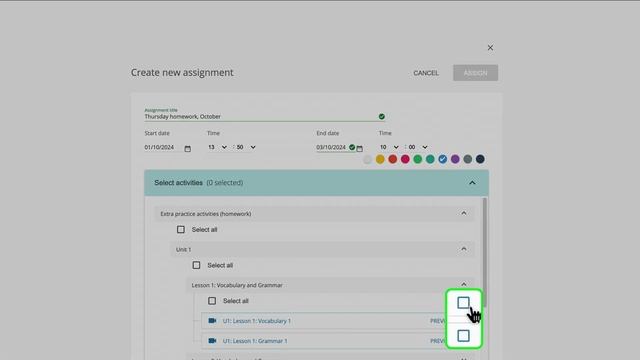Open U1: Lesson 1: Vocabulary 1 link
The image size is (640, 360).
(x=257, y=321)
